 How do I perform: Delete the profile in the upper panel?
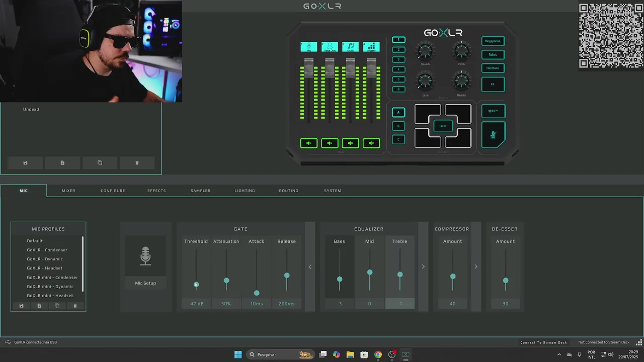click(137, 163)
